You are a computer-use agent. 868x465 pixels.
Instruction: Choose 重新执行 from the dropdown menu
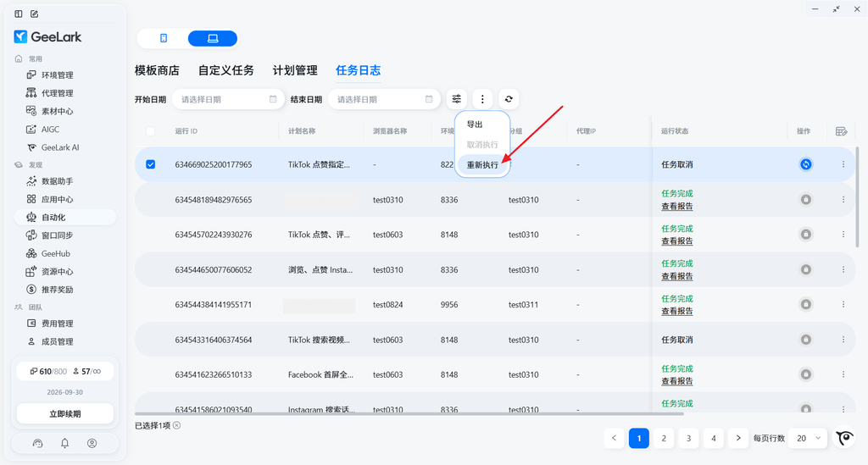(481, 165)
